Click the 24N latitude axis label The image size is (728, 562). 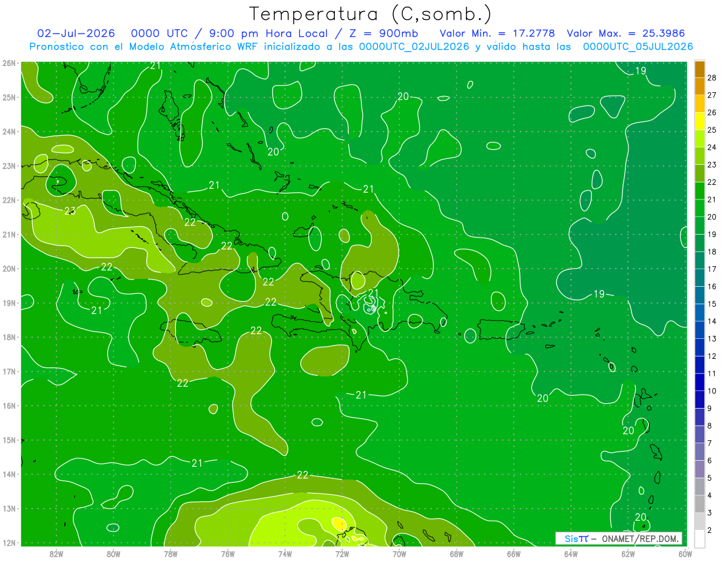click(x=8, y=132)
